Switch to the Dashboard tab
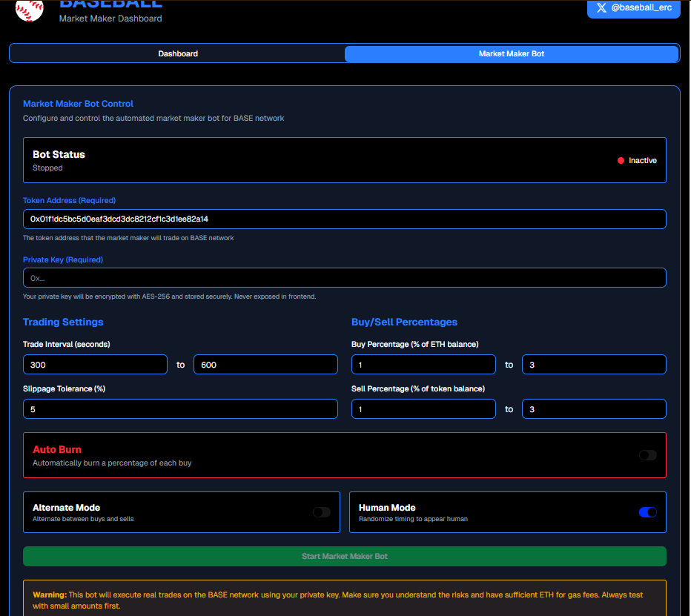This screenshot has height=616, width=691. [x=178, y=54]
